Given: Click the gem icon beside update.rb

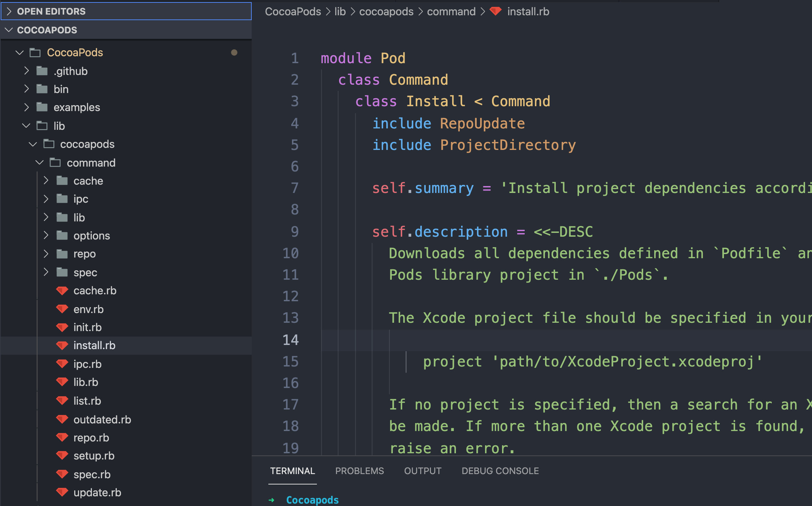Looking at the screenshot, I should pyautogui.click(x=62, y=492).
